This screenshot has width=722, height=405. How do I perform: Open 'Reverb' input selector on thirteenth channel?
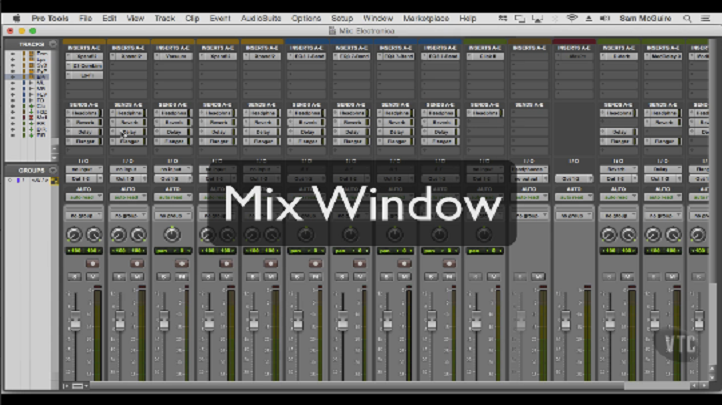618,169
